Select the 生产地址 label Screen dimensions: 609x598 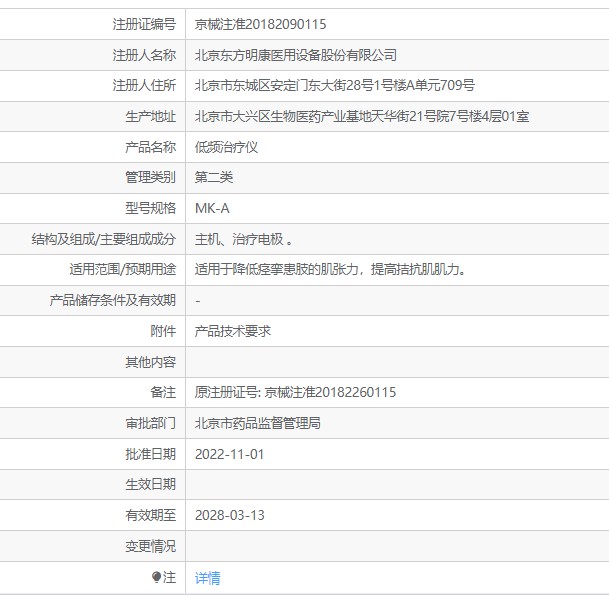[150, 116]
